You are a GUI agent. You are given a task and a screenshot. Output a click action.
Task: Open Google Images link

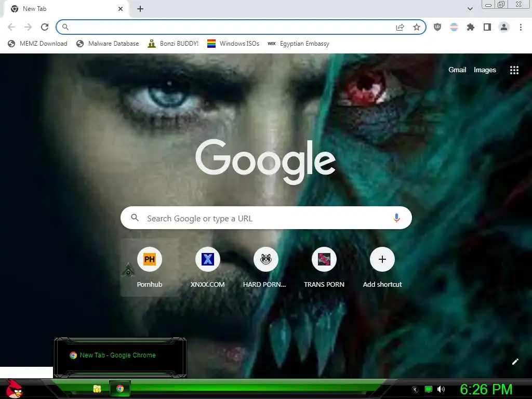tap(485, 70)
